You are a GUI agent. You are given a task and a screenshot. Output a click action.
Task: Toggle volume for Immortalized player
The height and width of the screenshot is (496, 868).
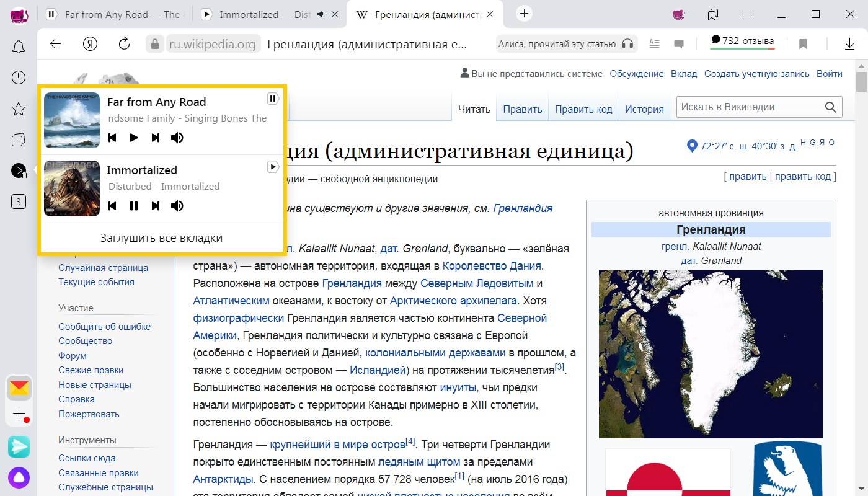(177, 206)
